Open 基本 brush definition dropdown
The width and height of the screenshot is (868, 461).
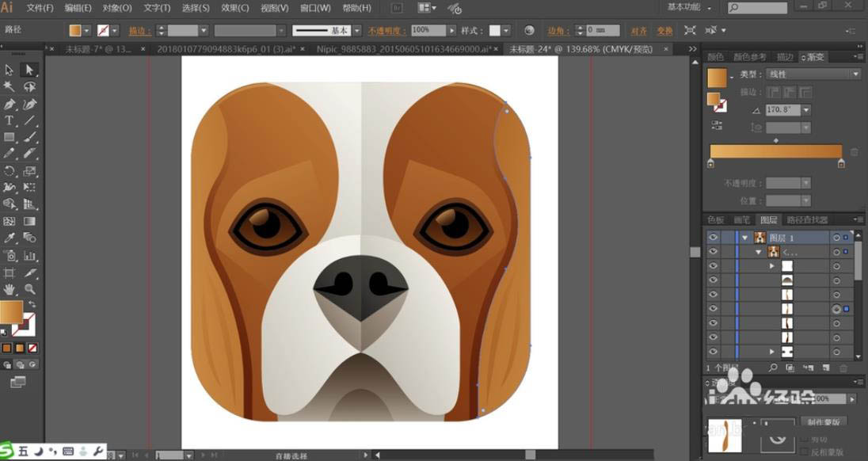[x=357, y=30]
